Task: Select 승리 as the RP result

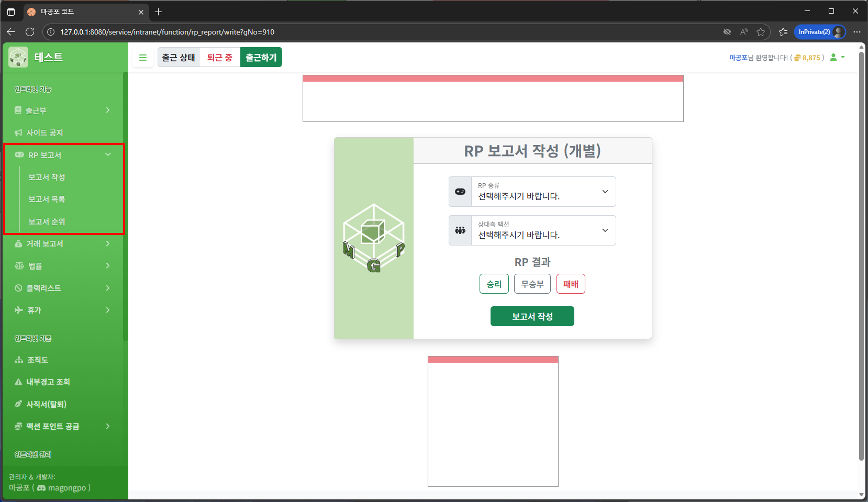Action: click(x=494, y=284)
